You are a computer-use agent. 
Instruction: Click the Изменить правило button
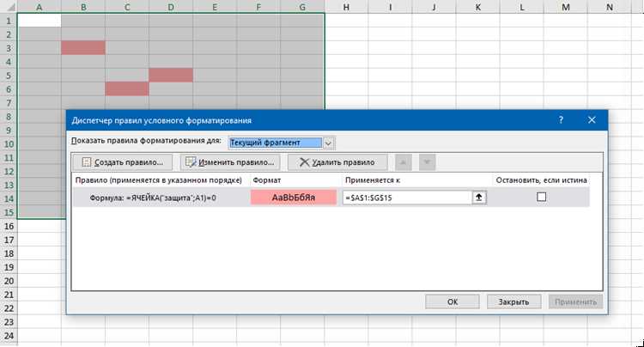[230, 162]
